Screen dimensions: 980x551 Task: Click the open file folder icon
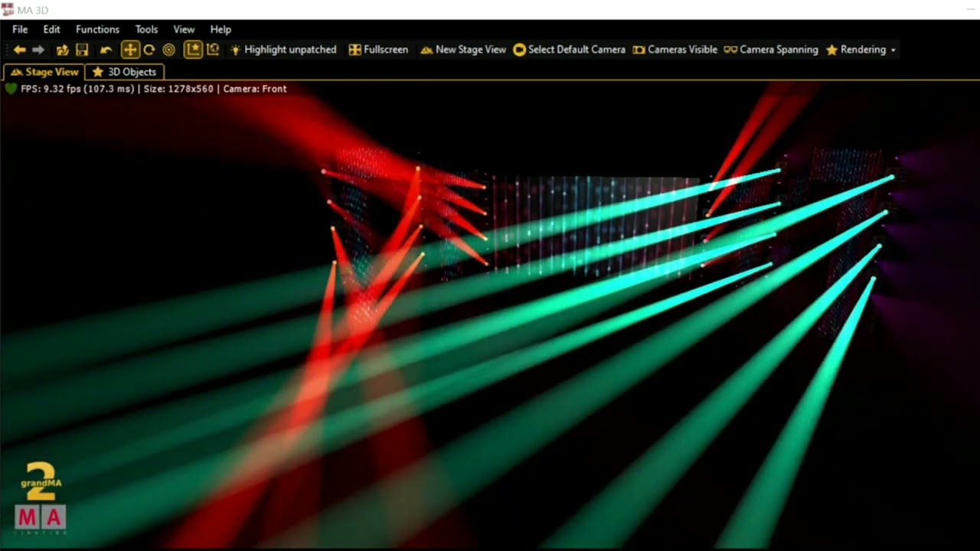click(63, 50)
